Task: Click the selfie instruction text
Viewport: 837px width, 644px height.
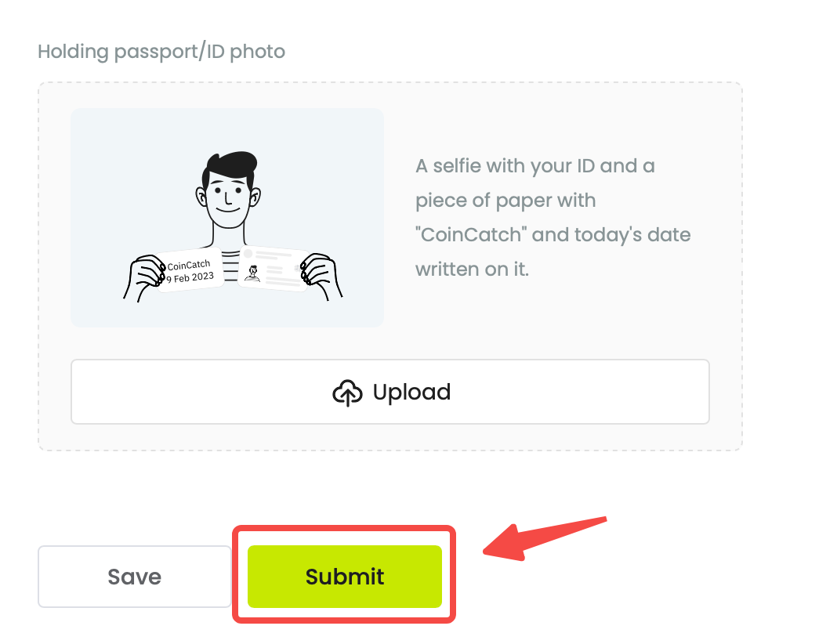Action: [x=553, y=217]
